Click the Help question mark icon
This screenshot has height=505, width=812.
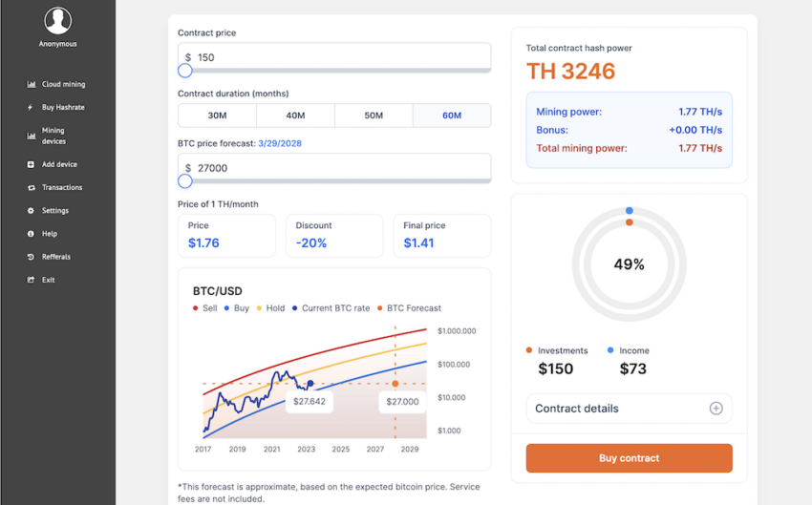point(32,234)
